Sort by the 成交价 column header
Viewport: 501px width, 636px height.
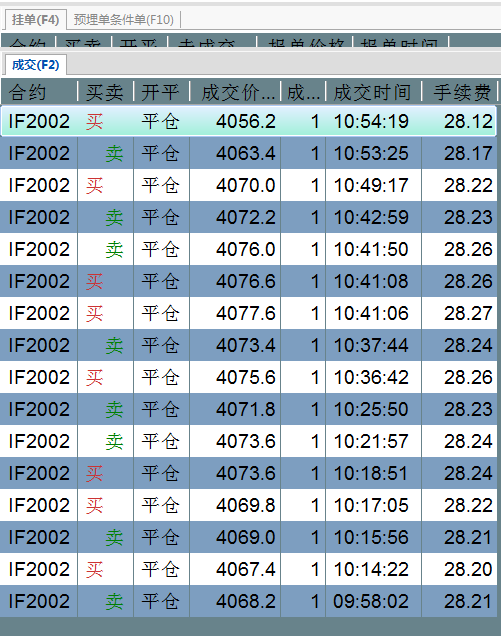[x=235, y=92]
